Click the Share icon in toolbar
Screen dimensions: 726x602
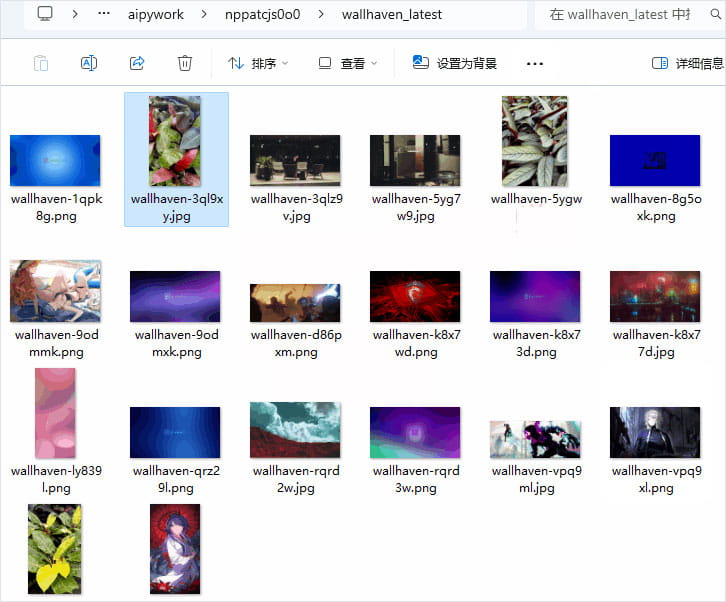point(137,63)
